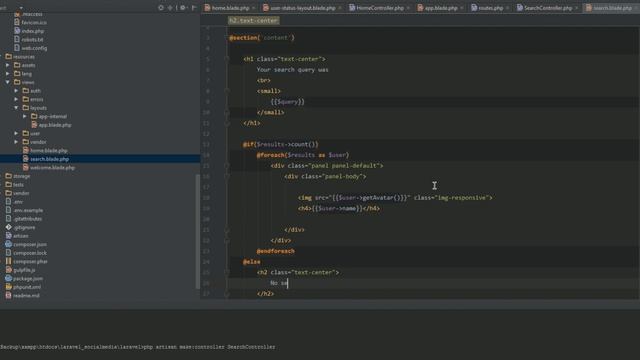Expand the errors folder
Viewport: 640px width, 360px height.
tap(16, 100)
